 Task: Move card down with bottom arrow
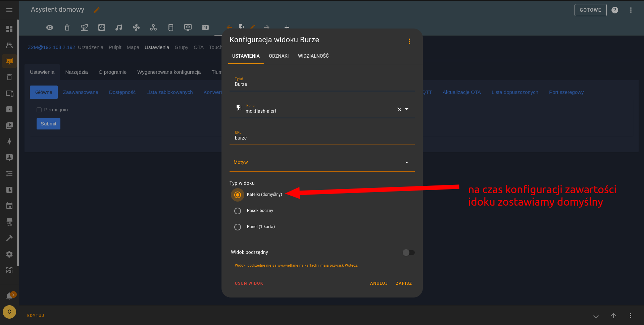[596, 316]
